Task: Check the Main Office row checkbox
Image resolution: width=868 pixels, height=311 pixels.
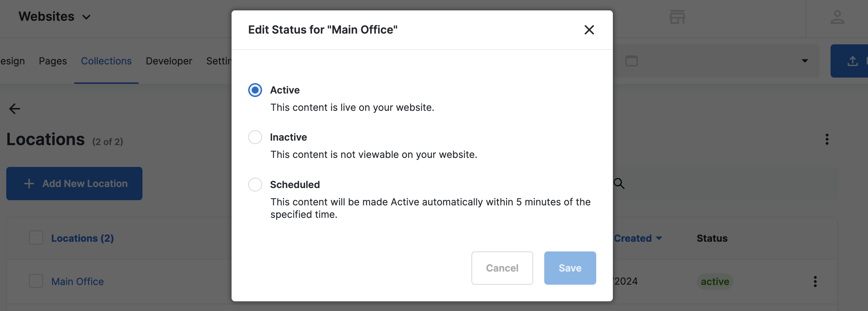Action: pyautogui.click(x=36, y=281)
